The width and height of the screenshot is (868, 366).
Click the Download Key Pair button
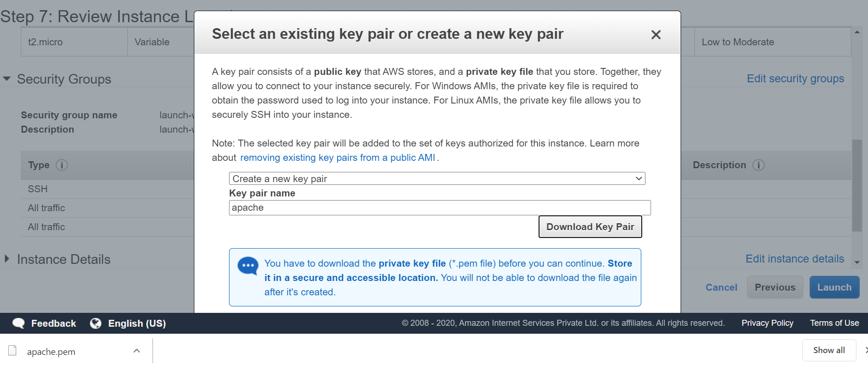click(590, 226)
